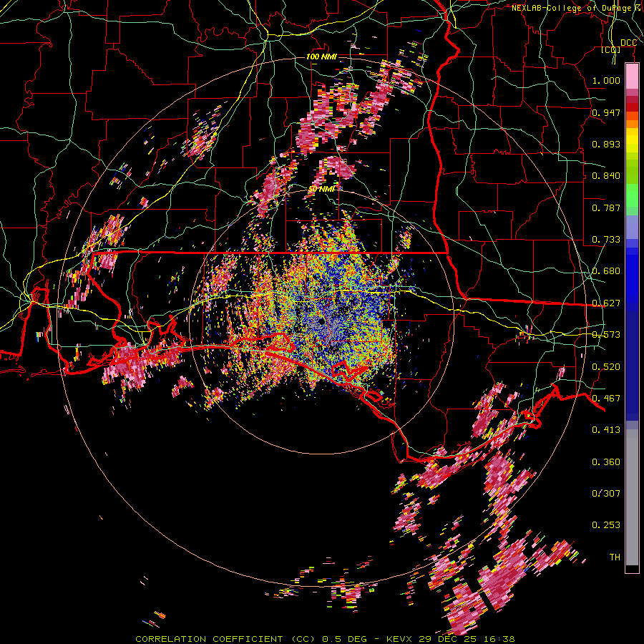644x644 pixels.
Task: Click the TH threshold label
Action: point(615,557)
